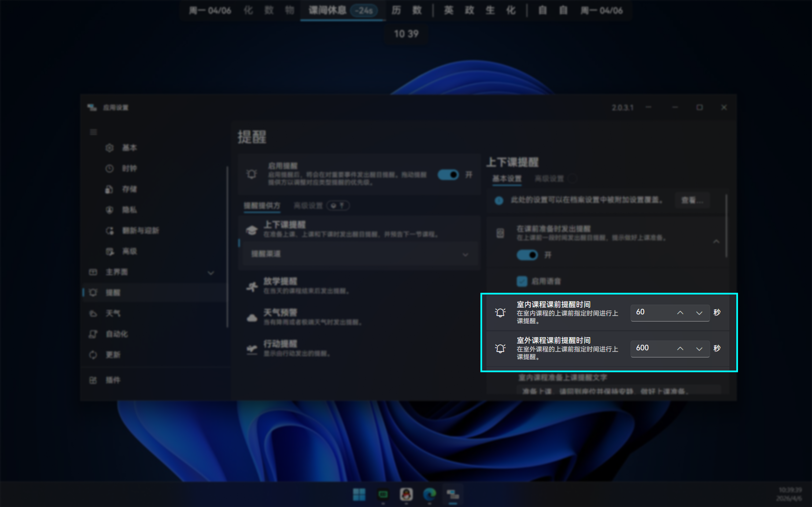This screenshot has height=507, width=812.
Task: Open the 自动化 (Automation) settings page
Action: (x=117, y=334)
